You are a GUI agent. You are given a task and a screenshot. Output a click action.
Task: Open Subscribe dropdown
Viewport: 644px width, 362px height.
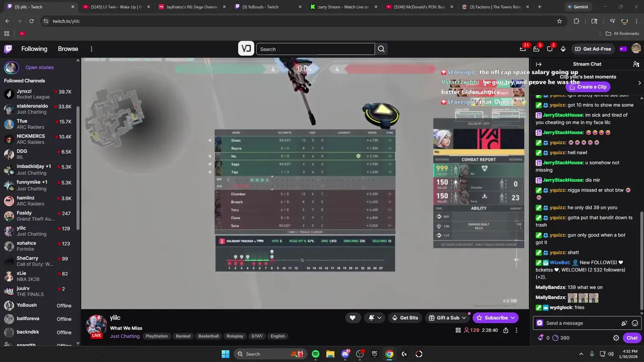coord(496,318)
